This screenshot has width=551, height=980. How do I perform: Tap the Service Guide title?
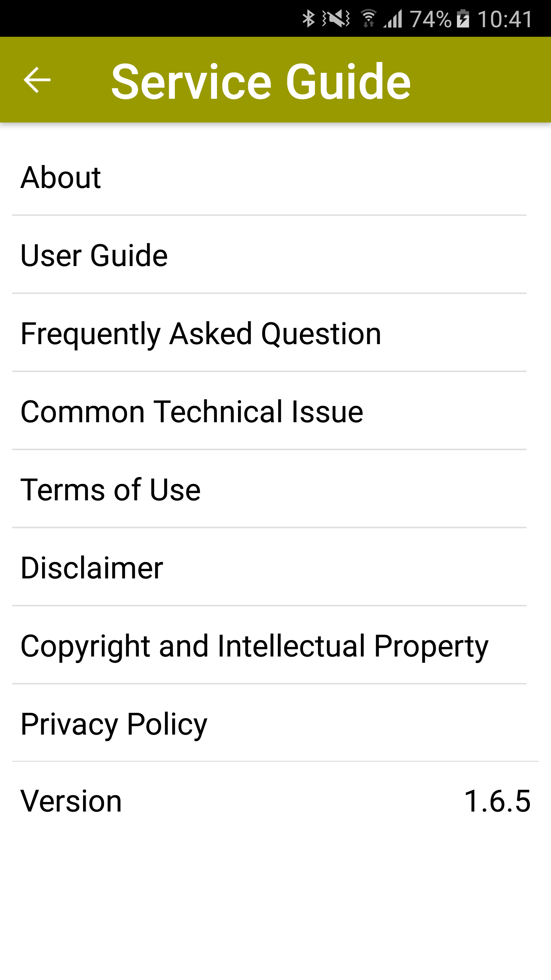click(261, 82)
